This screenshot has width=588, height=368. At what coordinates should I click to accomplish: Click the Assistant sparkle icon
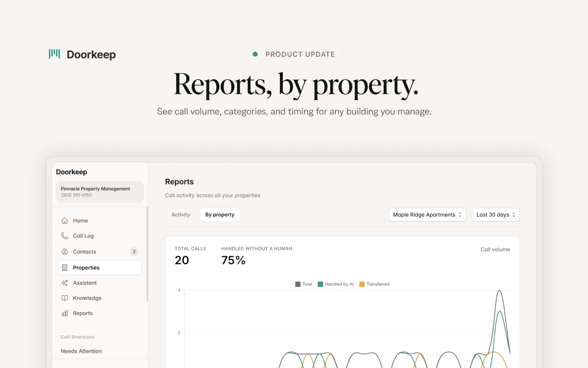pos(65,283)
